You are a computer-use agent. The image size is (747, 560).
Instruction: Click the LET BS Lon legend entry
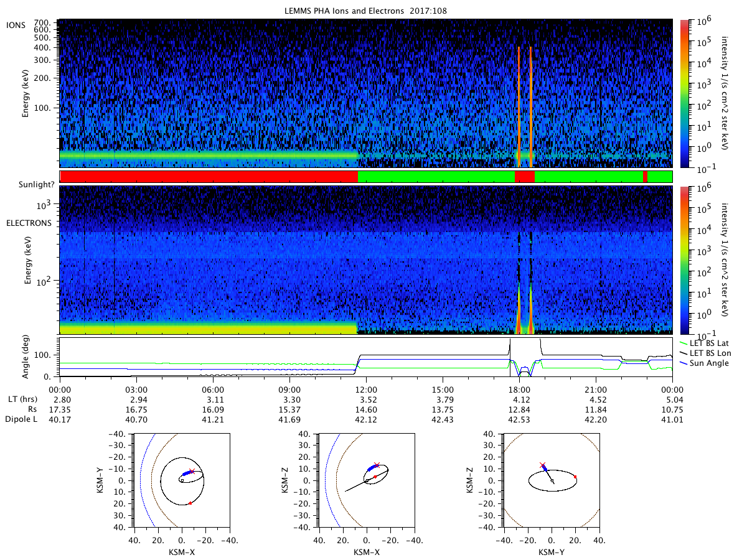click(x=713, y=353)
